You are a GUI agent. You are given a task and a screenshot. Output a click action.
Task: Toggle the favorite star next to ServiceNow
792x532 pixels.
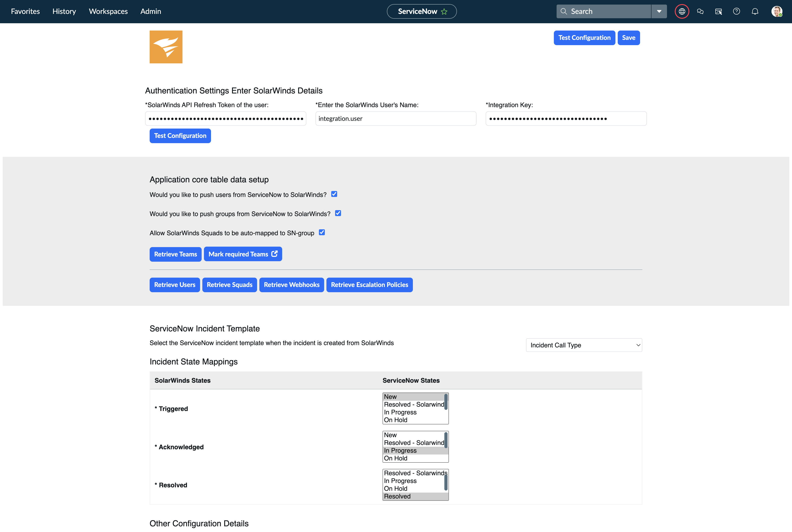click(444, 12)
